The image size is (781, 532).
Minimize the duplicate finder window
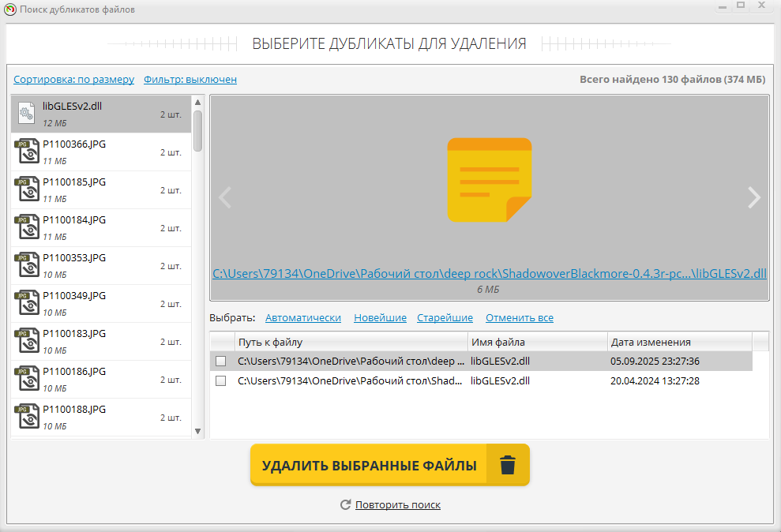pyautogui.click(x=723, y=6)
